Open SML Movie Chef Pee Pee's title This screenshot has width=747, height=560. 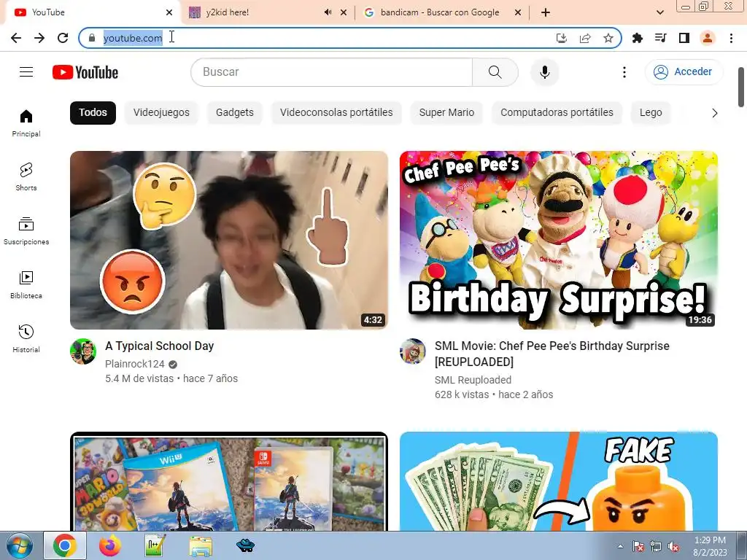(x=552, y=354)
